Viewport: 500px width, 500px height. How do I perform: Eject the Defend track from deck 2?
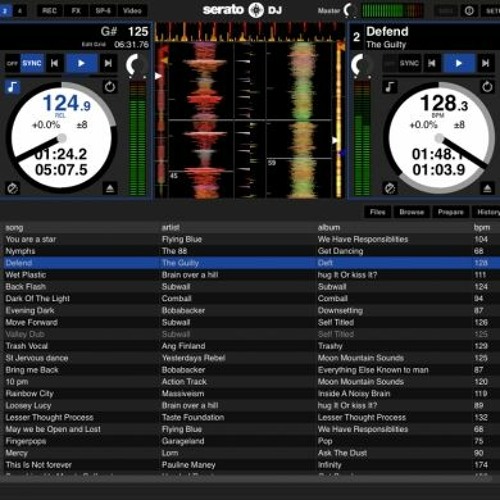click(487, 189)
